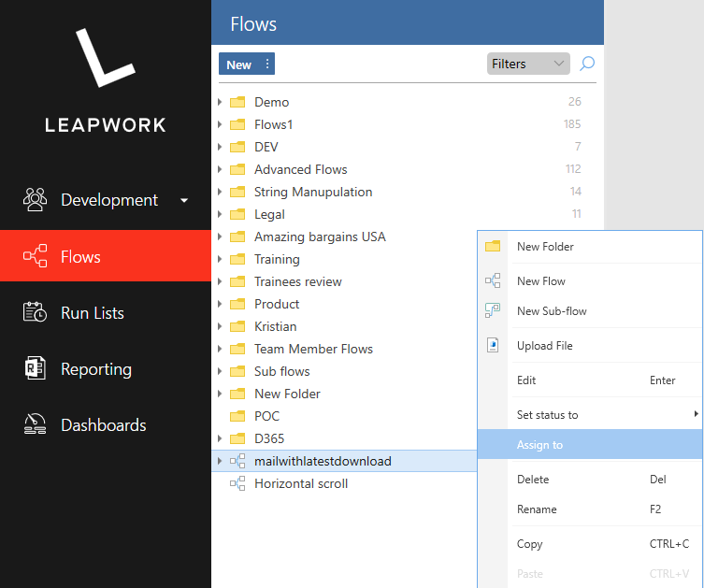The image size is (704, 588).
Task: Choose Upload File from the context menu
Action: (x=590, y=346)
